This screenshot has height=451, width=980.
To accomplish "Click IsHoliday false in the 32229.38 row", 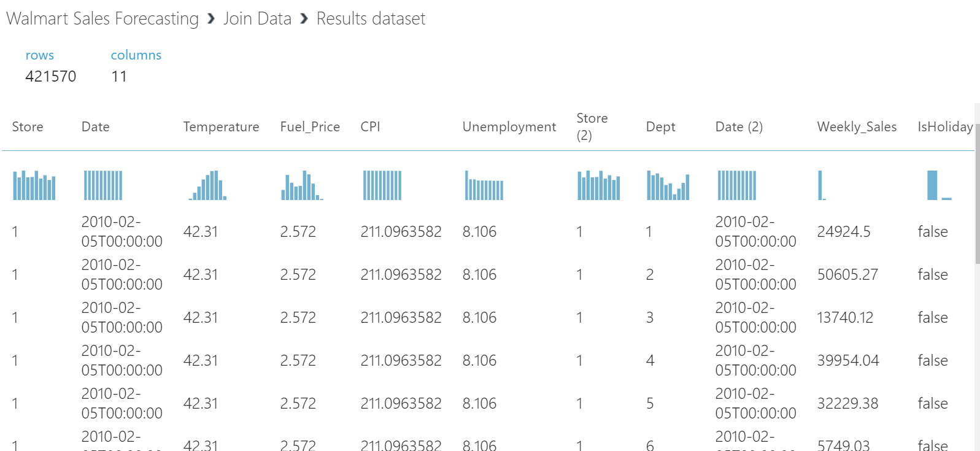I will coord(933,403).
